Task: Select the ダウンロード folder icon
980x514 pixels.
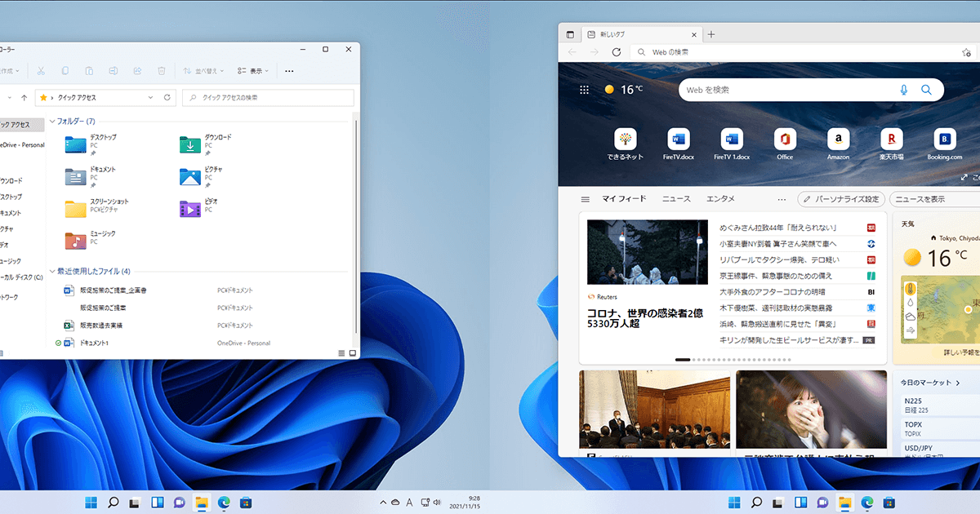Action: 190,145
